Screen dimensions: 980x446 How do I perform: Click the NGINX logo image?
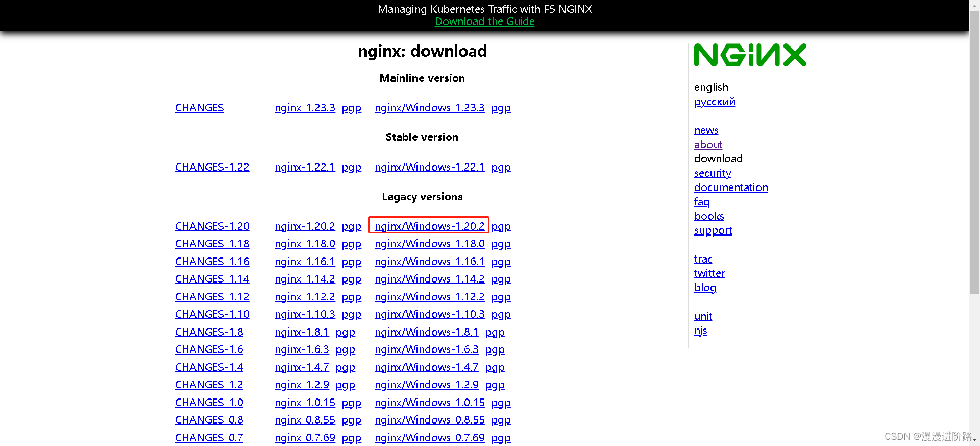tap(750, 55)
